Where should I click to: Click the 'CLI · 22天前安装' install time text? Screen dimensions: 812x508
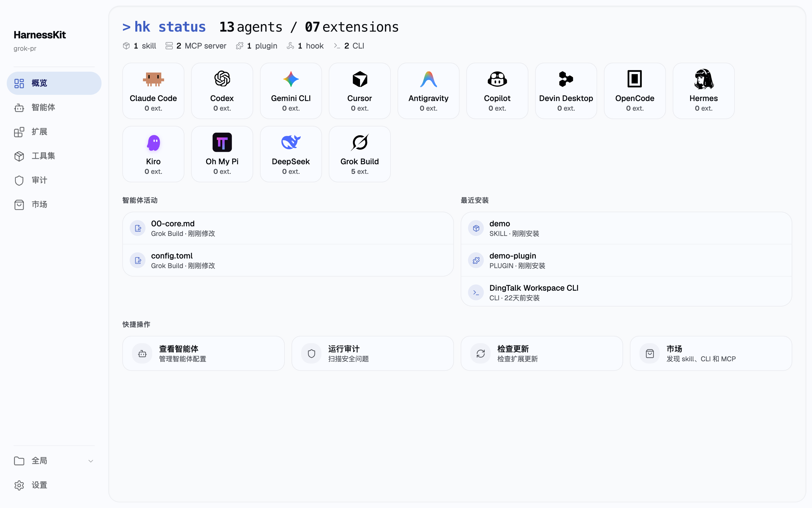(514, 298)
